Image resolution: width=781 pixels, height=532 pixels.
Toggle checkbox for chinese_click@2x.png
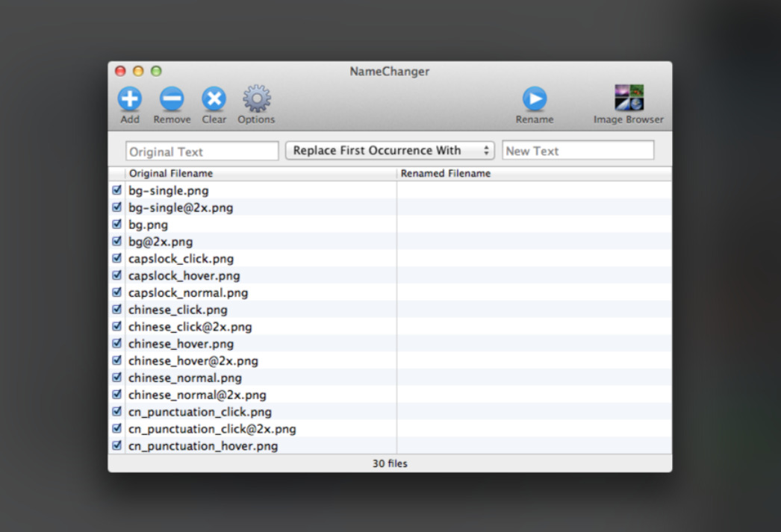tap(117, 327)
